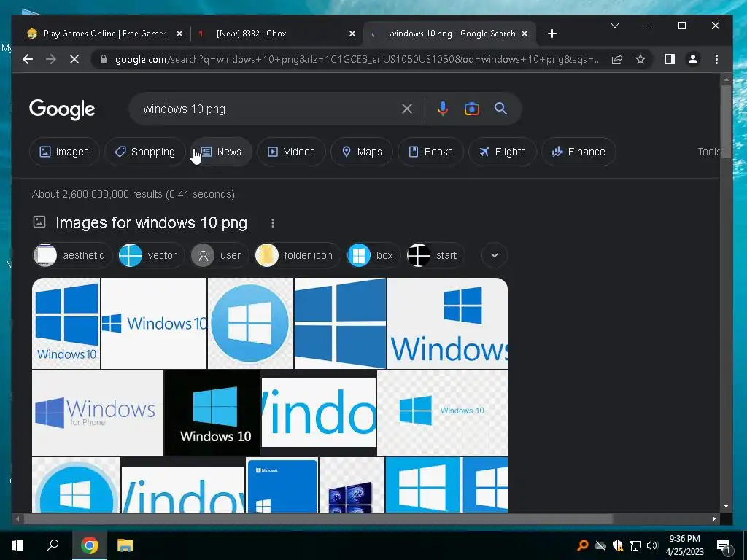Close the Play Games Online tab
747x560 pixels.
click(x=179, y=34)
